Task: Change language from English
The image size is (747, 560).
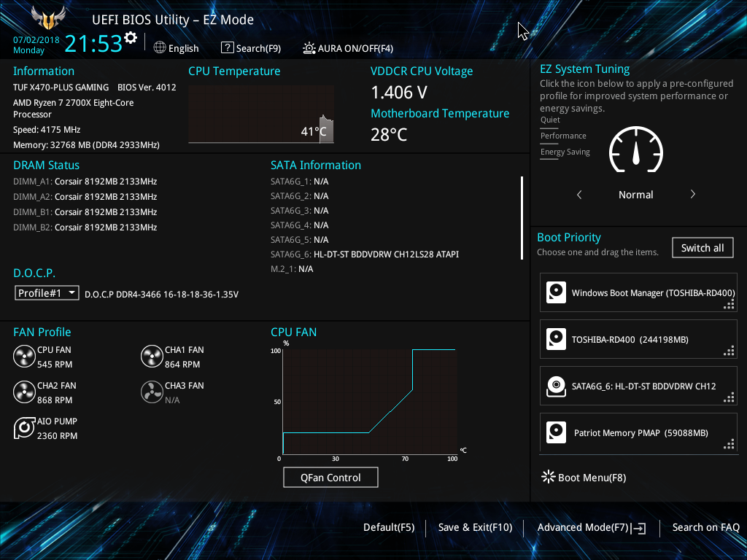Action: point(183,48)
